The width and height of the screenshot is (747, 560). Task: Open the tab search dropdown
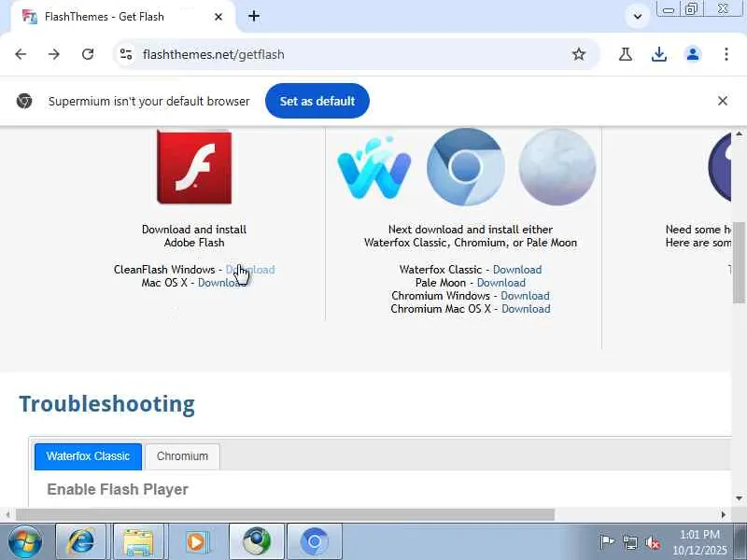(x=638, y=16)
